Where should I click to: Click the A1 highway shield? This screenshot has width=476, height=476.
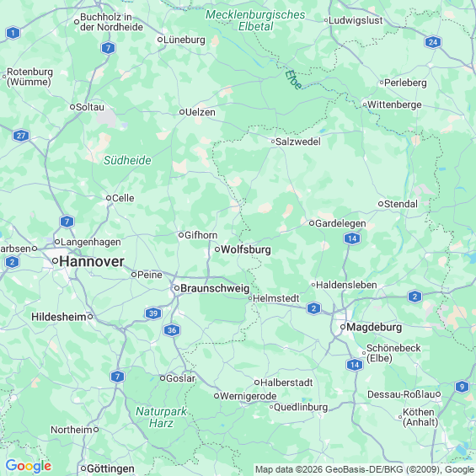tap(13, 33)
